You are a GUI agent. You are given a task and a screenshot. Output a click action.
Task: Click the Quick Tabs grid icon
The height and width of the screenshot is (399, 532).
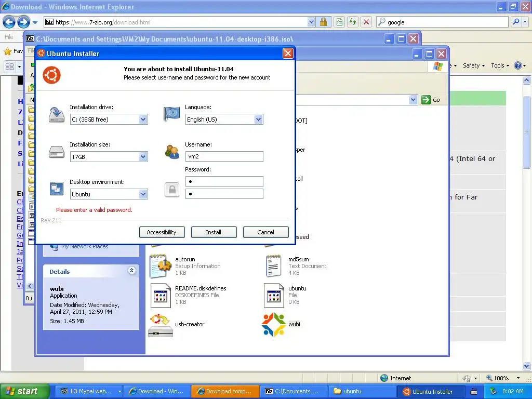9,66
